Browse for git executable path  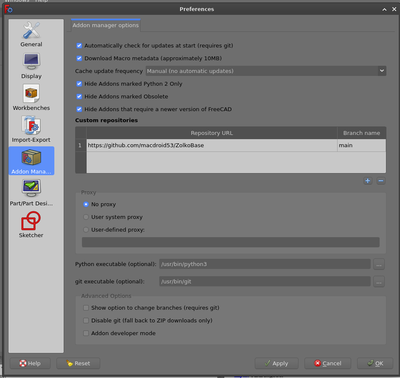379,282
